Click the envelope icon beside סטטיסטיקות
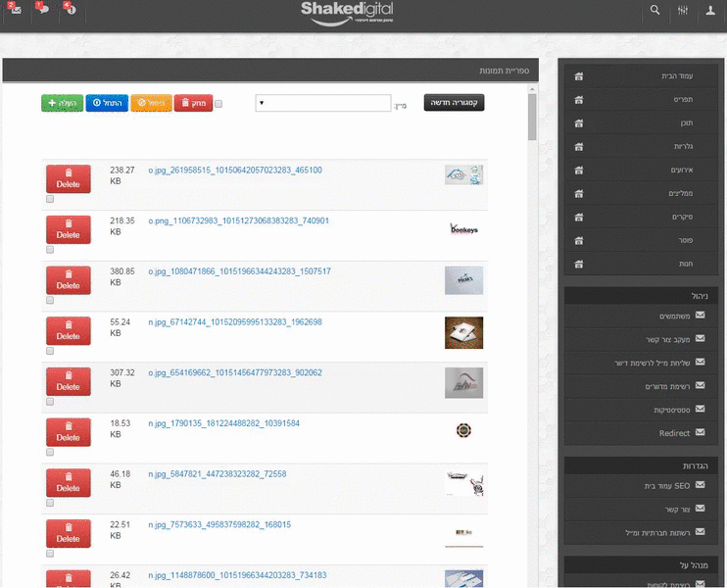 (x=701, y=409)
